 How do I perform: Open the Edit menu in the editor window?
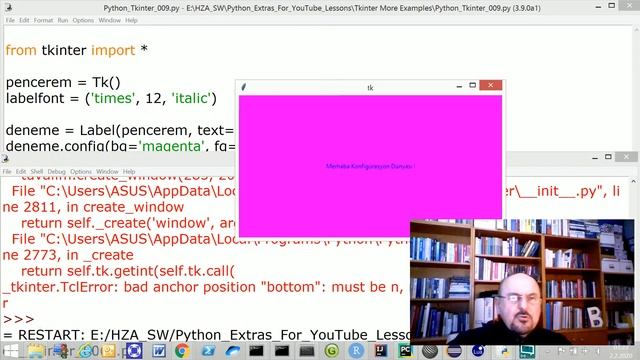coord(24,20)
